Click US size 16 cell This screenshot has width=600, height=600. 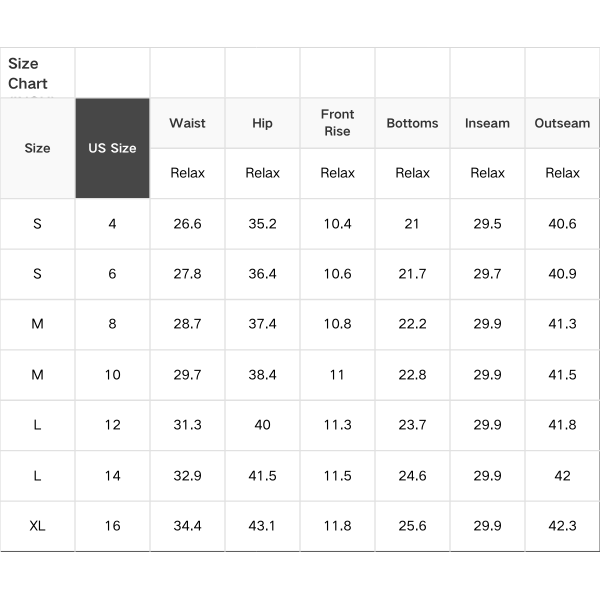coord(112,526)
